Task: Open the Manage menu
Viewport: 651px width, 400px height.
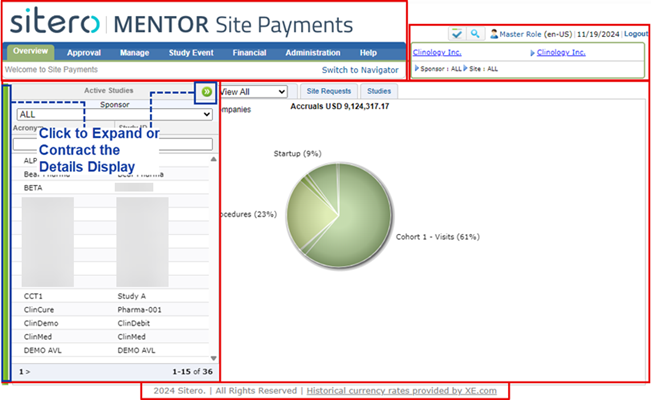Action: pyautogui.click(x=135, y=53)
